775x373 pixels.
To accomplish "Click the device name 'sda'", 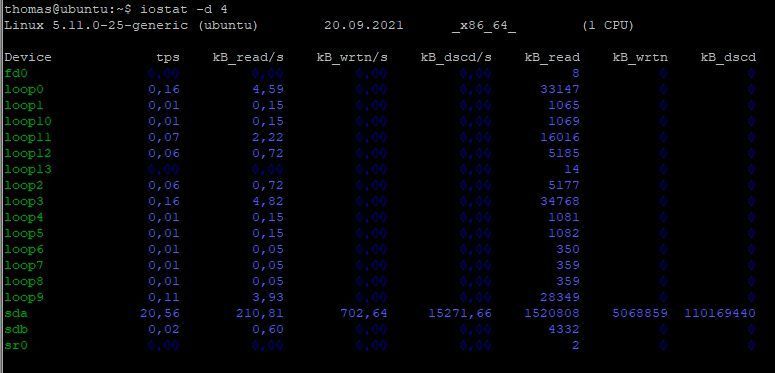I will (16, 314).
